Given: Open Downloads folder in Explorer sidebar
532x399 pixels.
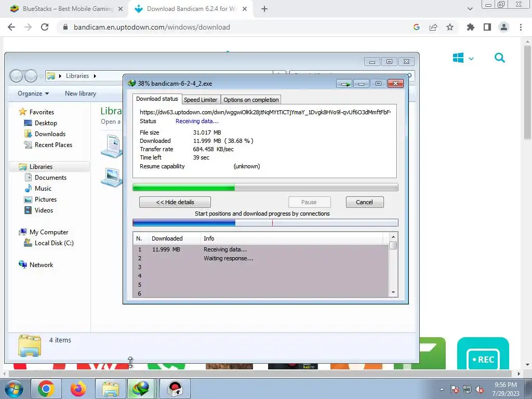Looking at the screenshot, I should coord(49,134).
